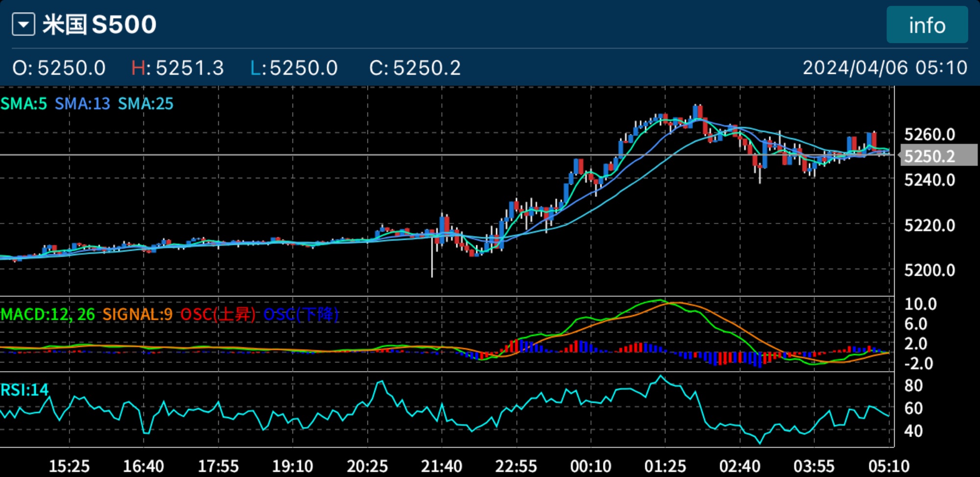Image resolution: width=980 pixels, height=477 pixels.
Task: Click the 01:25 time axis label
Action: pos(665,466)
